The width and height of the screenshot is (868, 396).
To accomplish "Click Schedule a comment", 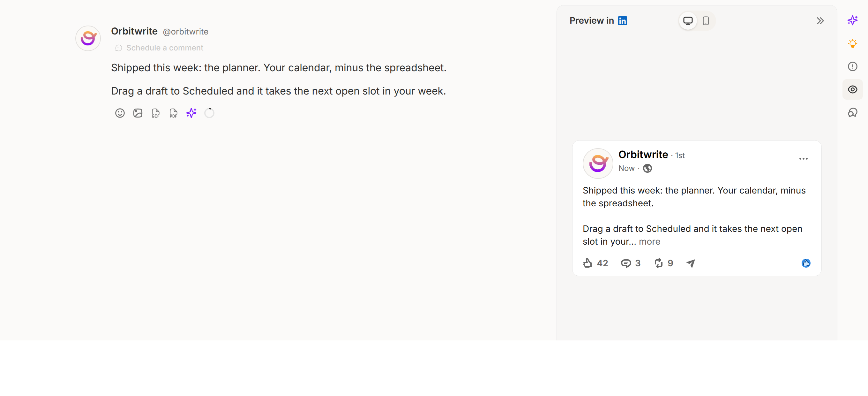I will coord(159,48).
